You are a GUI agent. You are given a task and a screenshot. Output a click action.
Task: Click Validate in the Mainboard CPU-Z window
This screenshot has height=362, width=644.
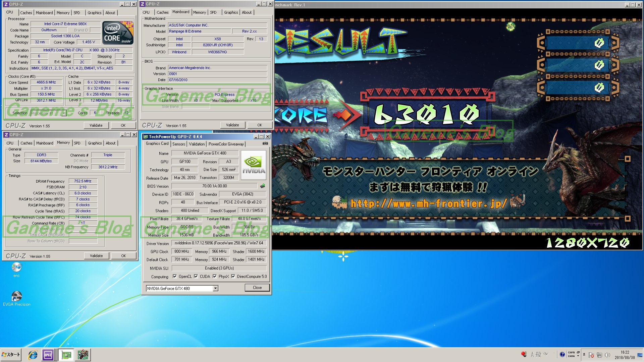[x=232, y=125]
